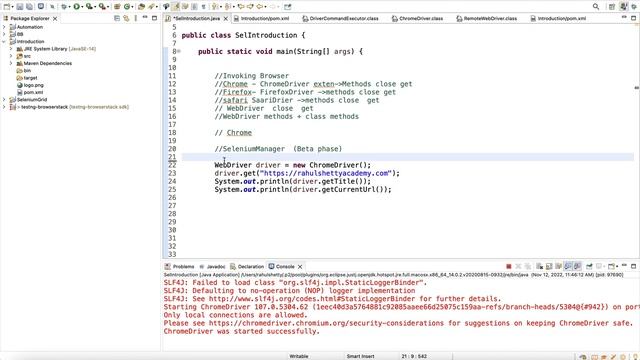Image resolution: width=640 pixels, height=360 pixels.
Task: Click the green Run button in toolbar
Action: pos(76,7)
